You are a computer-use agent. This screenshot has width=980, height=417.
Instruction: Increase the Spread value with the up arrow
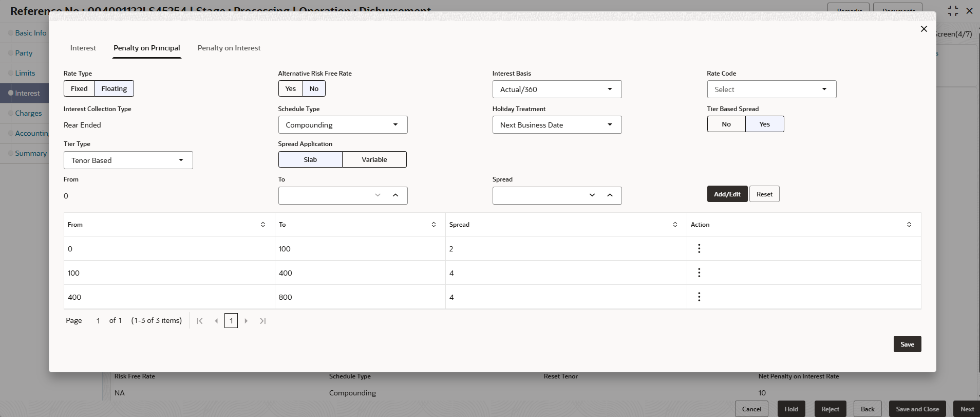click(x=610, y=195)
